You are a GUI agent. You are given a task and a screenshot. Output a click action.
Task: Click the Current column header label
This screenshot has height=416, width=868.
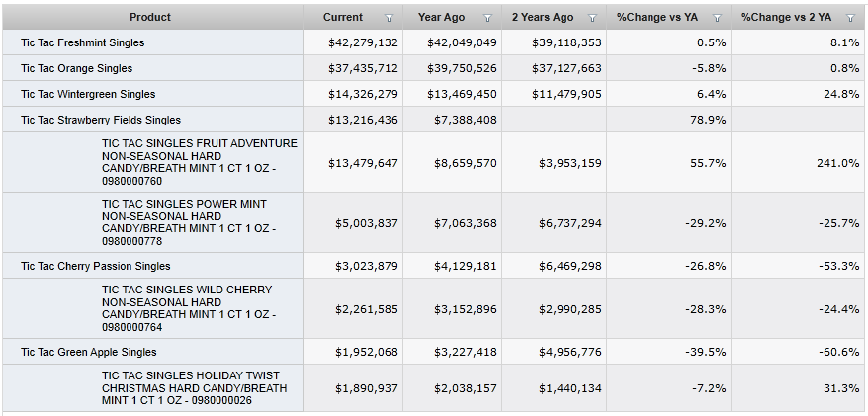pyautogui.click(x=343, y=17)
